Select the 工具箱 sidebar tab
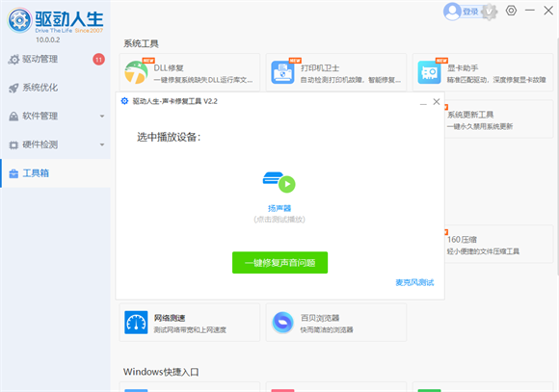 pyautogui.click(x=55, y=173)
